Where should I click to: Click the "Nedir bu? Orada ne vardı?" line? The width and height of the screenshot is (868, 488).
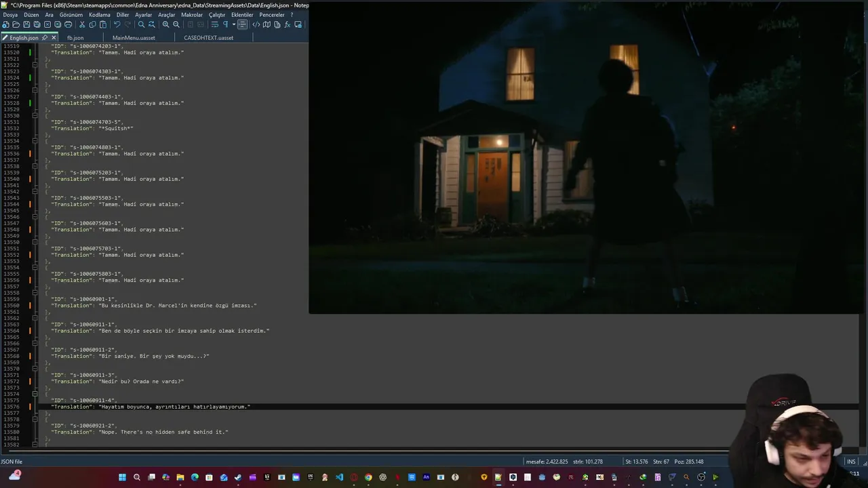click(x=117, y=382)
